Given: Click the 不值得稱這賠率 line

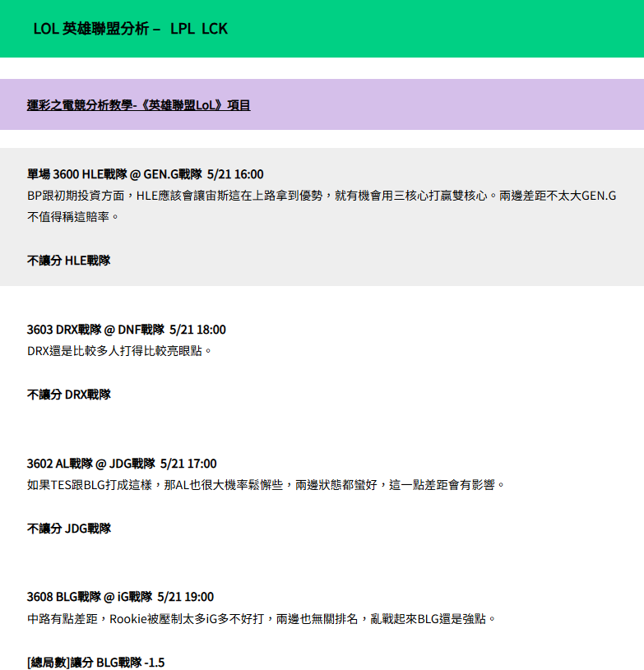Looking at the screenshot, I should click(x=73, y=217).
